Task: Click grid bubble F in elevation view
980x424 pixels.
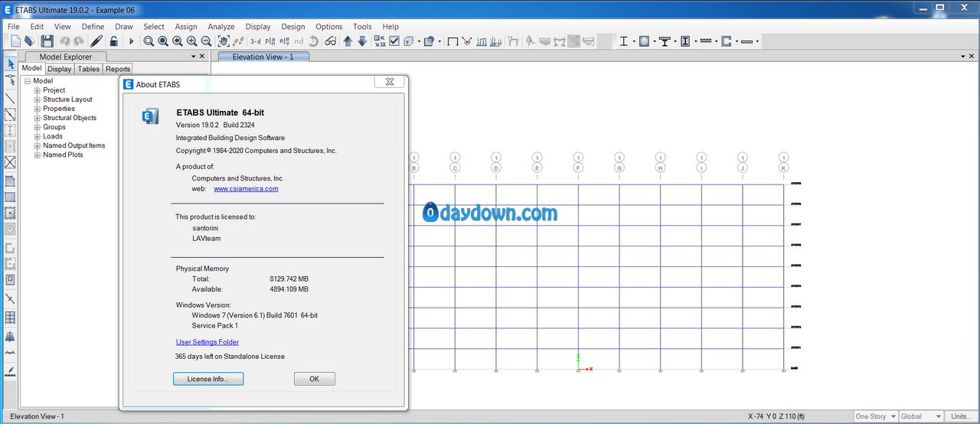Action: [578, 168]
